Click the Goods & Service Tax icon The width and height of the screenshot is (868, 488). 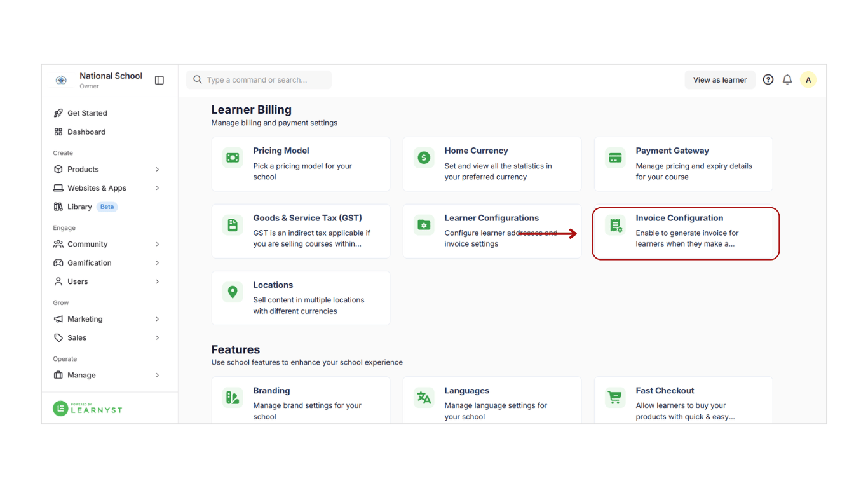click(233, 225)
